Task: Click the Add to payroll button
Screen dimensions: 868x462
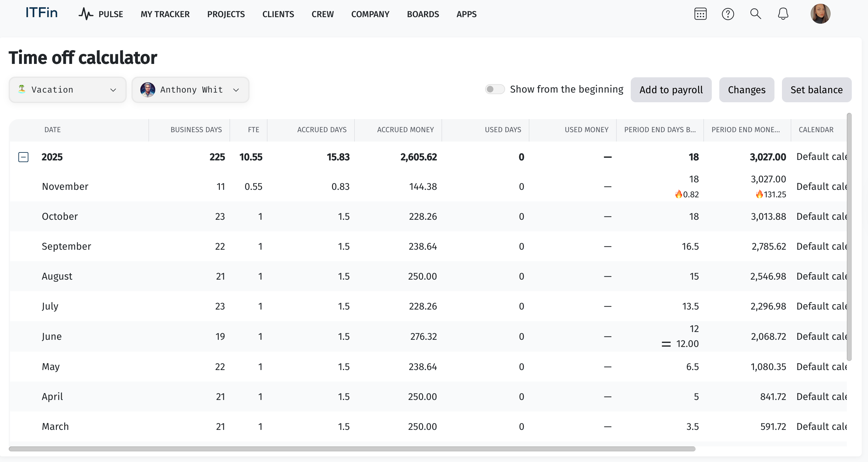Action: point(671,90)
